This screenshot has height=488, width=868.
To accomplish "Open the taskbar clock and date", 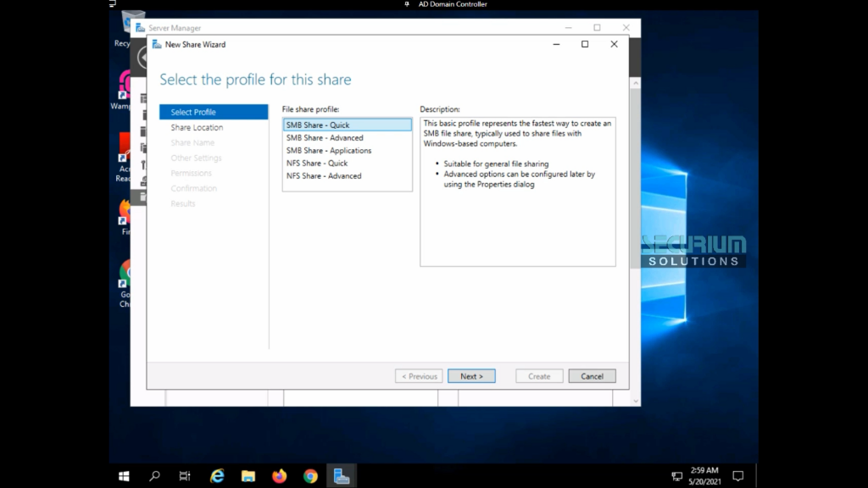I will [704, 476].
